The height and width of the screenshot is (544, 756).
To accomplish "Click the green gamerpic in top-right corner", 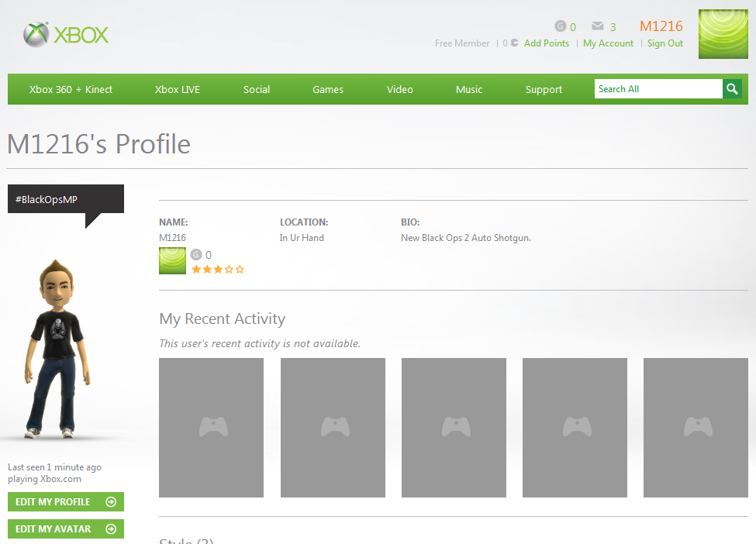I will [723, 34].
